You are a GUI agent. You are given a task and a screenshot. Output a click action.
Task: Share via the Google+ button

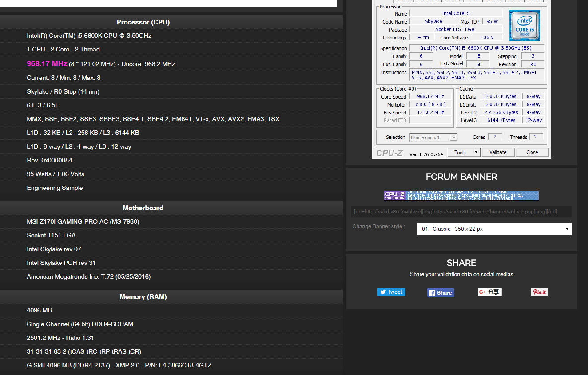[489, 292]
